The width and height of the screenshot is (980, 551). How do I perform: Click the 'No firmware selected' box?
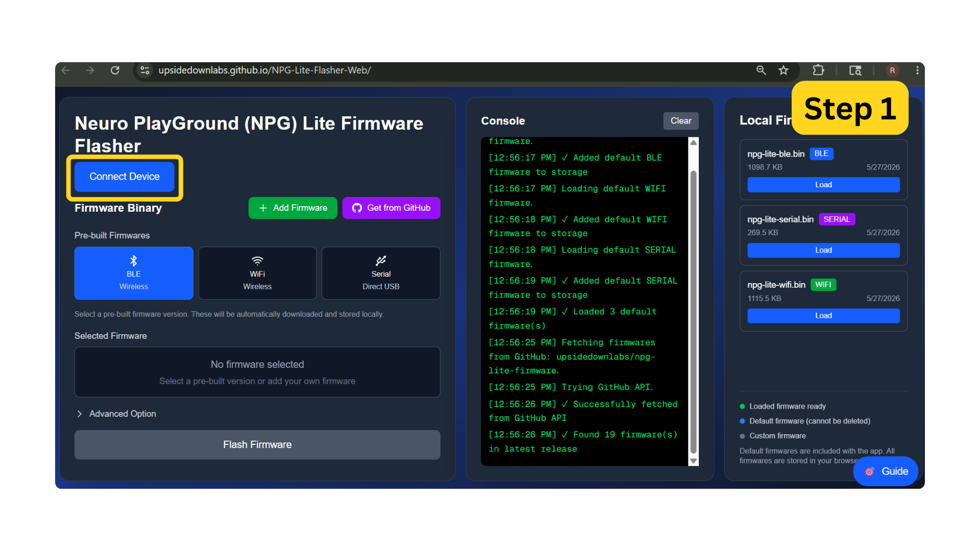(x=257, y=372)
